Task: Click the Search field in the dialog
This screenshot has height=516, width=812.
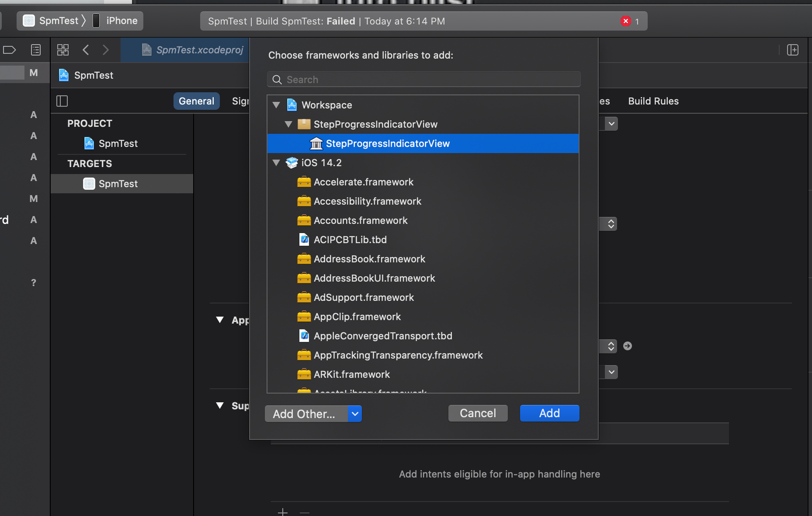Action: [x=424, y=80]
